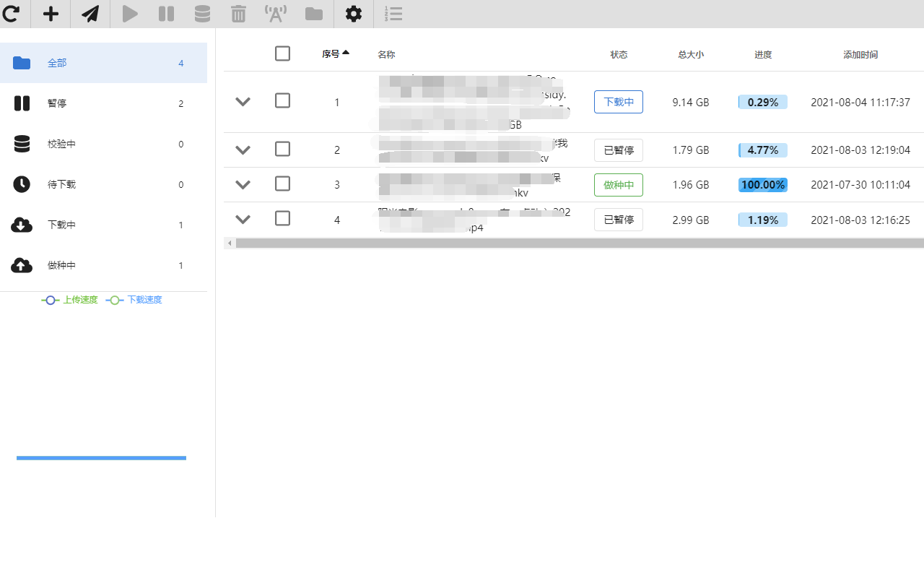Screen dimensions: 924x578
Task: Click the numbered list icon in the toolbar
Action: pos(393,13)
